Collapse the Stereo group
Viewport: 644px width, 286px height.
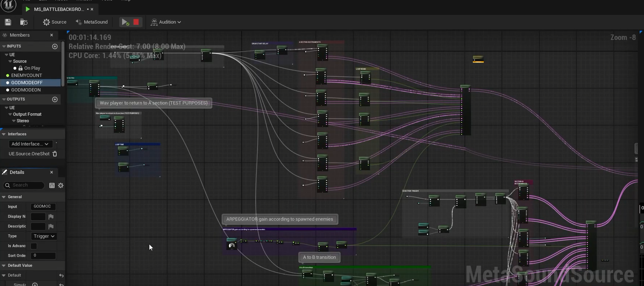click(14, 121)
